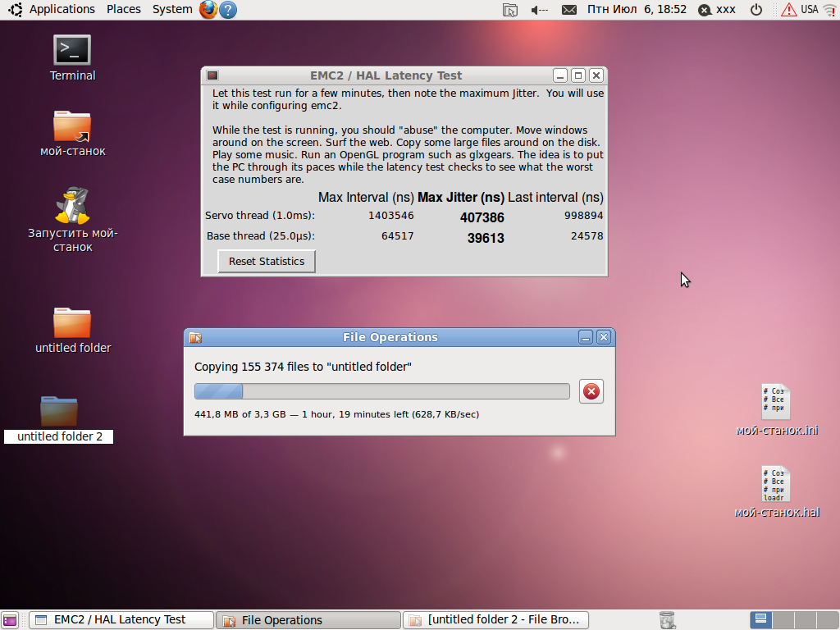Click the Copying 155 374 files text
The width and height of the screenshot is (840, 630).
pos(303,367)
